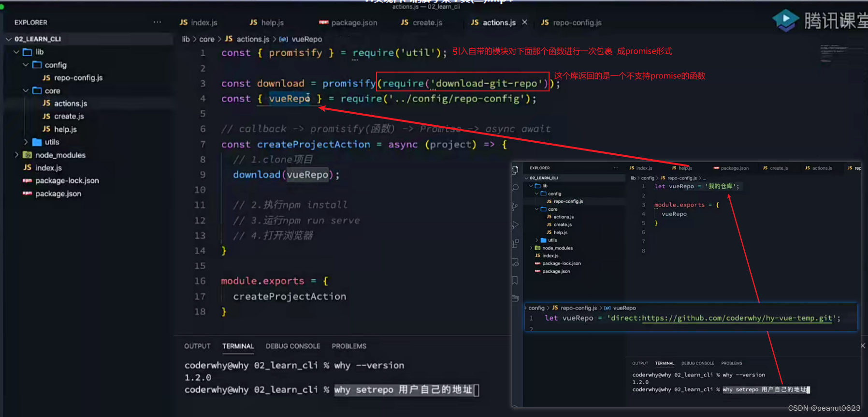
Task: Open Explorer more actions ellipsis in main window
Action: coord(157,22)
